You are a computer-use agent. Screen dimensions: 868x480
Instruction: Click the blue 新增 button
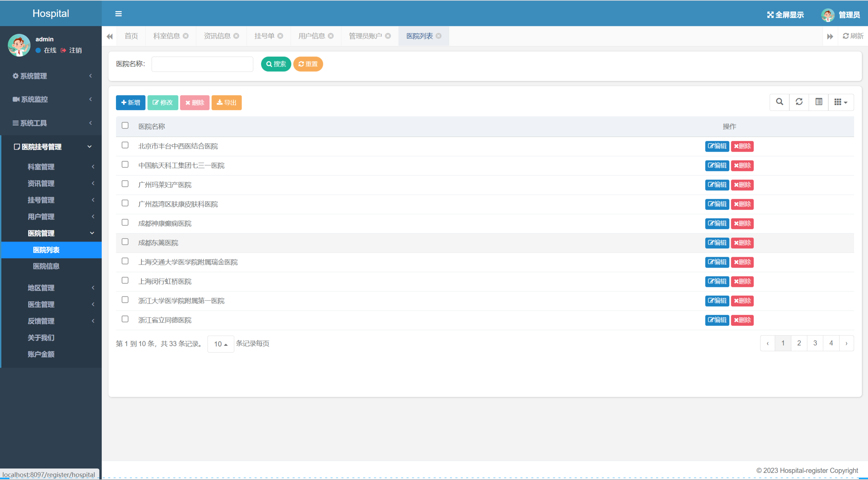[x=131, y=102]
